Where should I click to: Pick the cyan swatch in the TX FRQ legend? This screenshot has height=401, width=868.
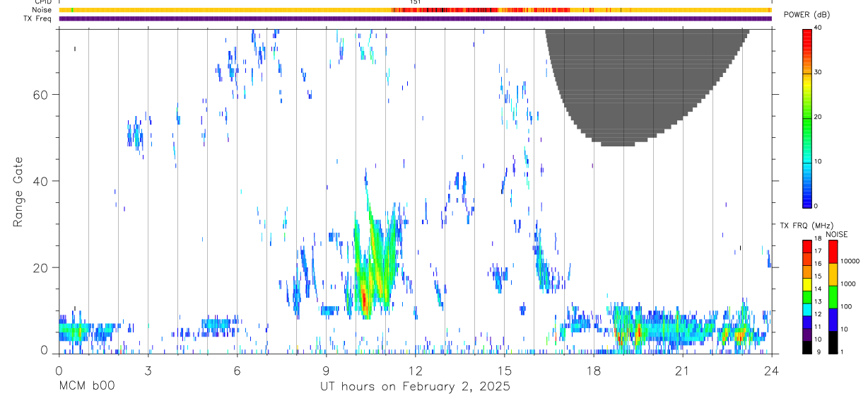pos(807,309)
